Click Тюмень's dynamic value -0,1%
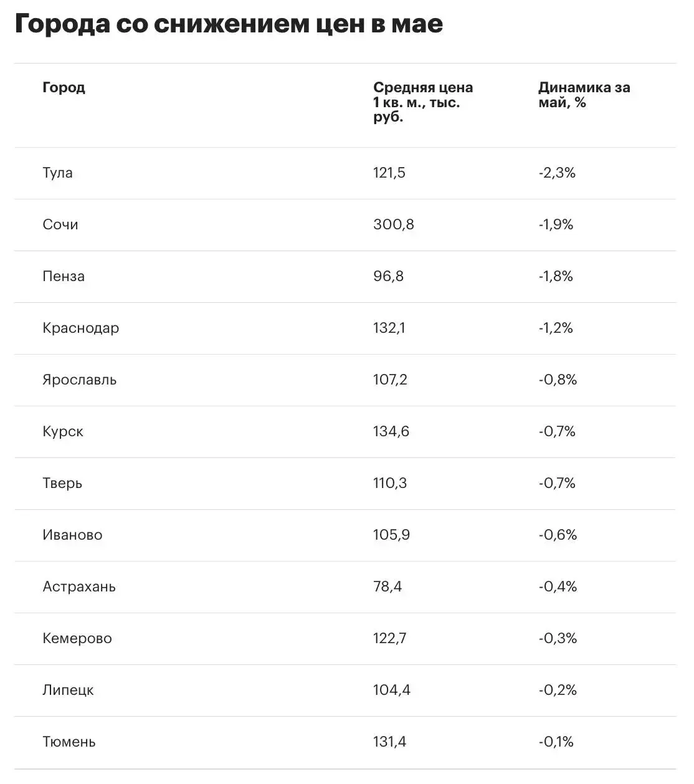The height and width of the screenshot is (784, 694). coord(556,742)
